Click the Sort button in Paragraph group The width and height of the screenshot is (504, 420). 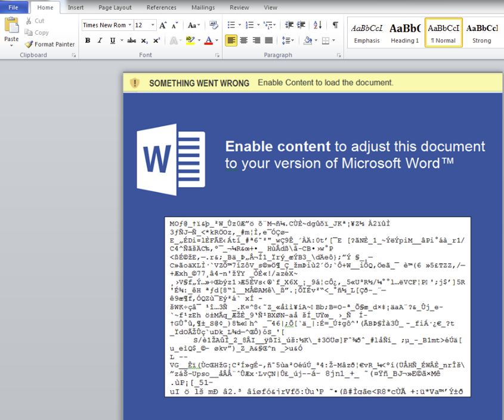click(317, 25)
